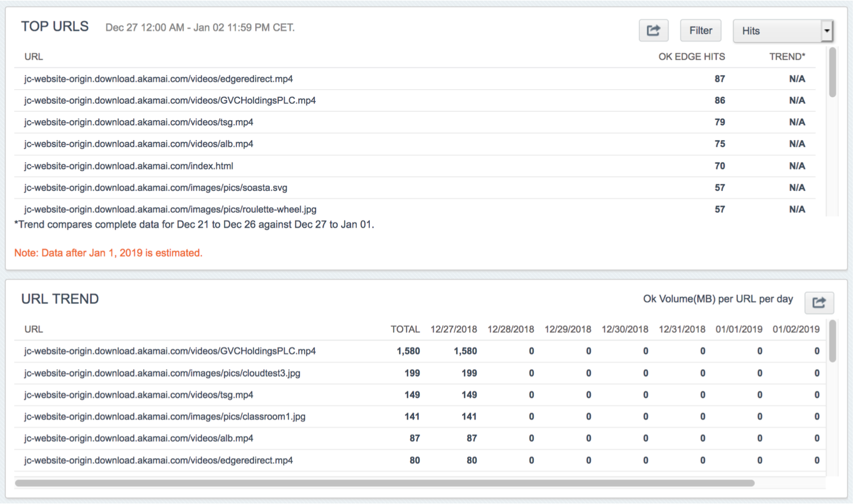Select GVCHoldingsPLC.mp4 URL in Top URLs
This screenshot has width=854, height=504.
(x=170, y=101)
